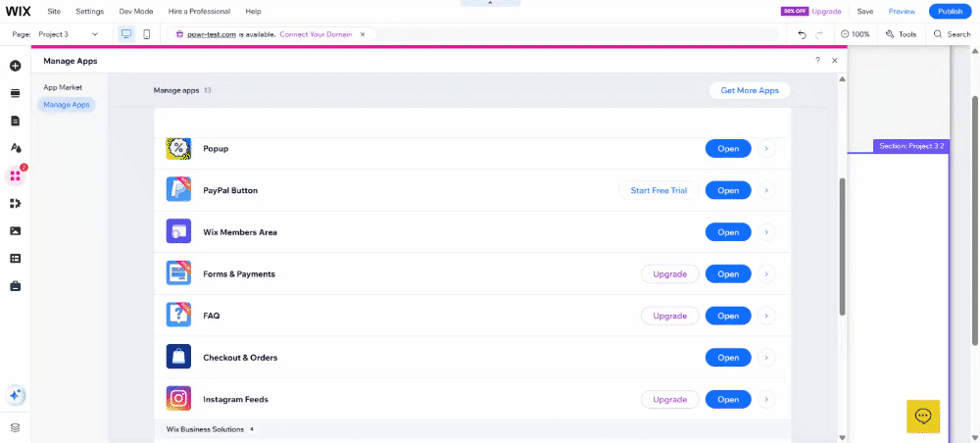
Task: Click the Instagram Feeds app icon
Action: pyautogui.click(x=178, y=399)
